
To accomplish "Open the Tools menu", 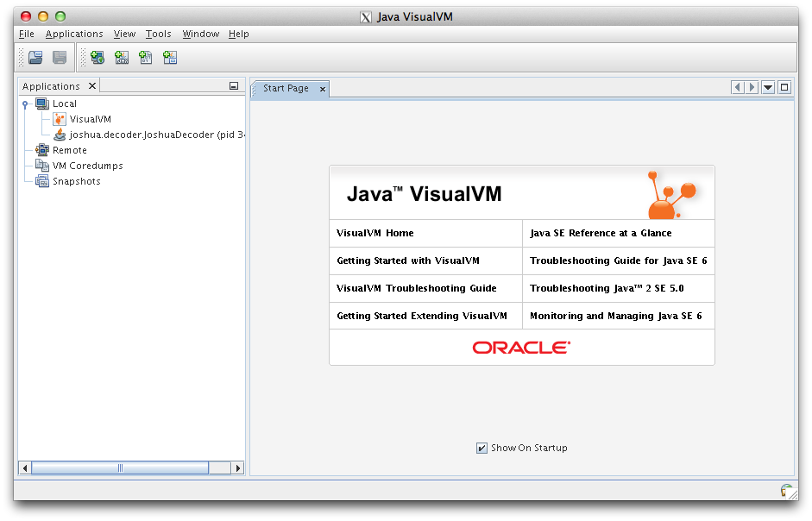I will pyautogui.click(x=158, y=35).
